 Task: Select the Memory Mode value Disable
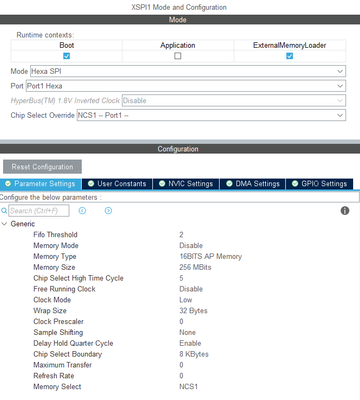point(191,246)
